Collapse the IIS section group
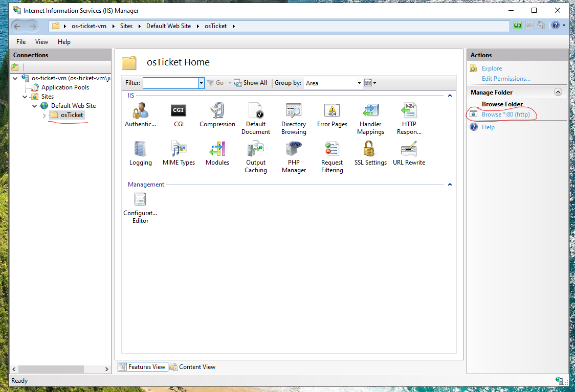Image resolution: width=575 pixels, height=392 pixels. click(x=450, y=96)
